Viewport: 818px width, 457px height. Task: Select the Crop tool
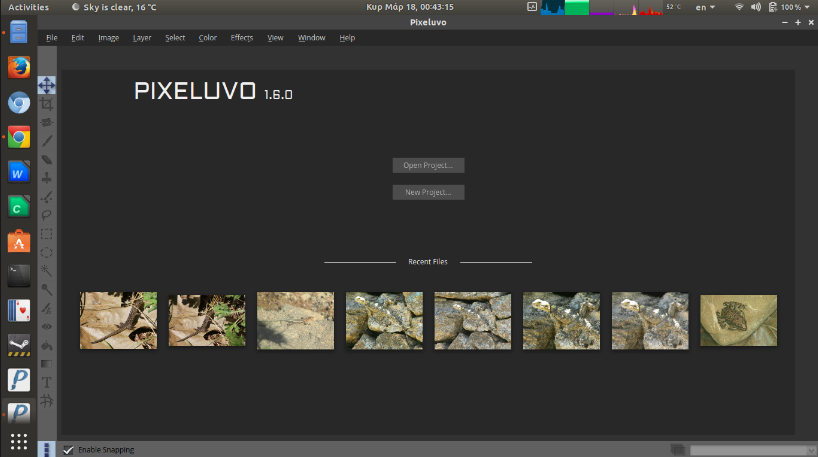pos(46,104)
